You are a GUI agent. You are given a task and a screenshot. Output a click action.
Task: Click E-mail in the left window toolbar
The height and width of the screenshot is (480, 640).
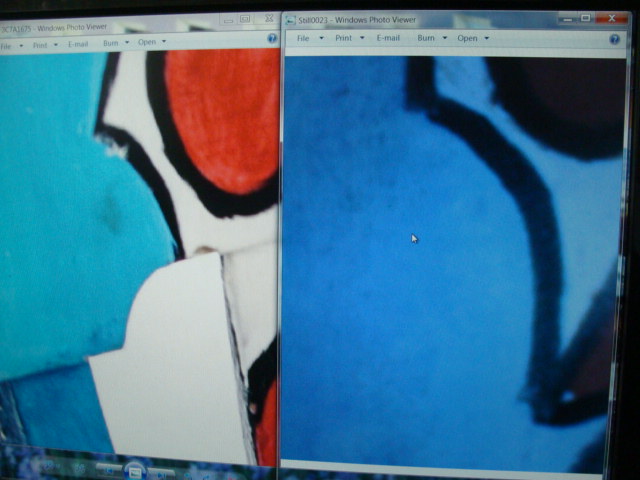tap(78, 44)
